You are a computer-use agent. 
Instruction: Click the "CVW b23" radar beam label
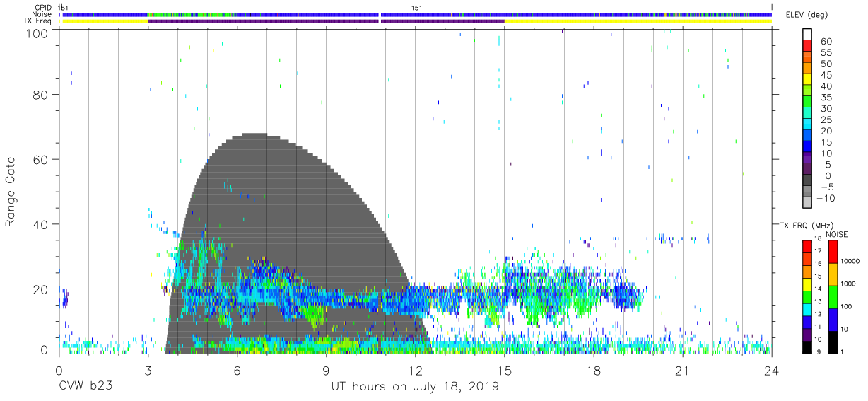click(x=84, y=387)
